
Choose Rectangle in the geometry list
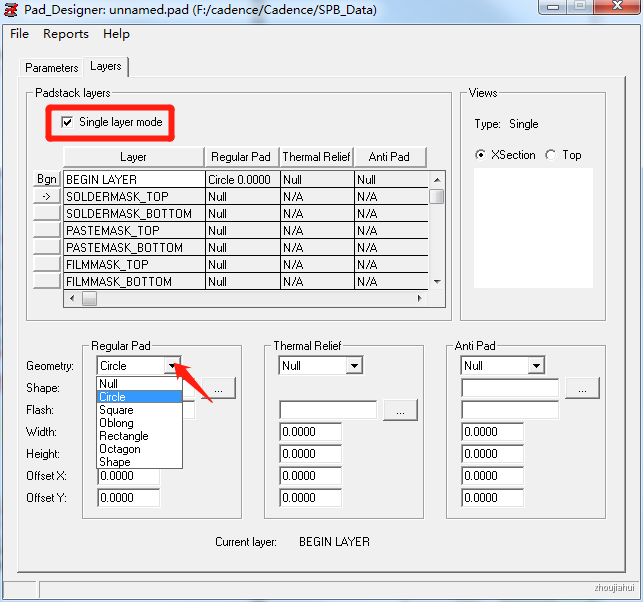tap(139, 436)
